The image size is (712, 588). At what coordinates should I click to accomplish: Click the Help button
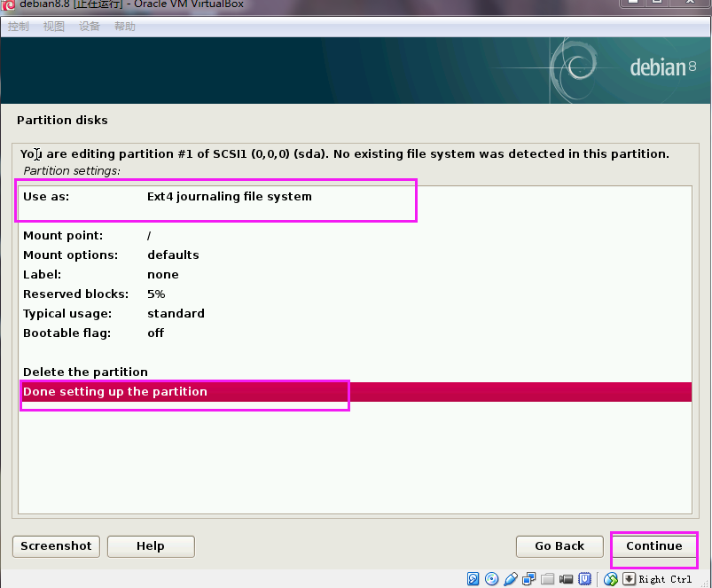point(150,546)
